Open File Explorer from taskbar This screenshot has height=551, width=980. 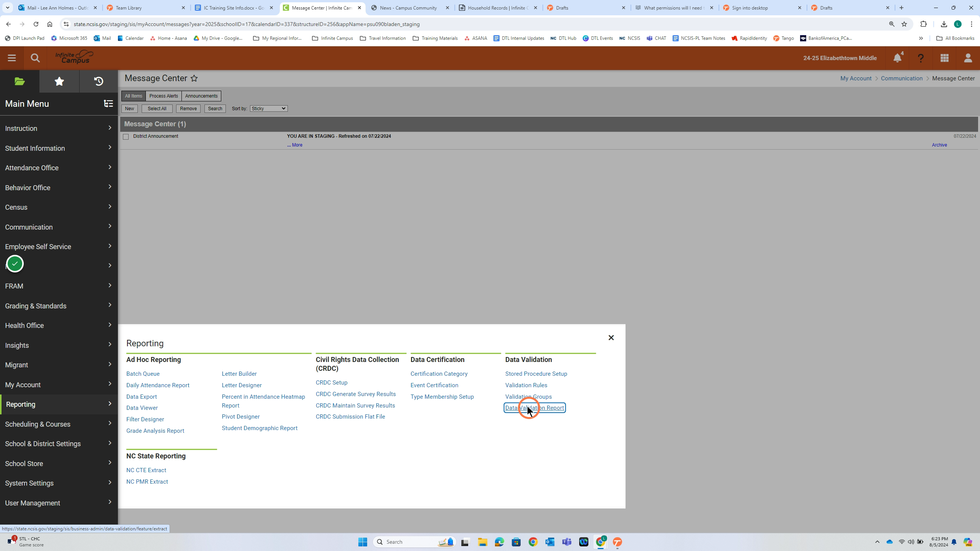tap(482, 542)
